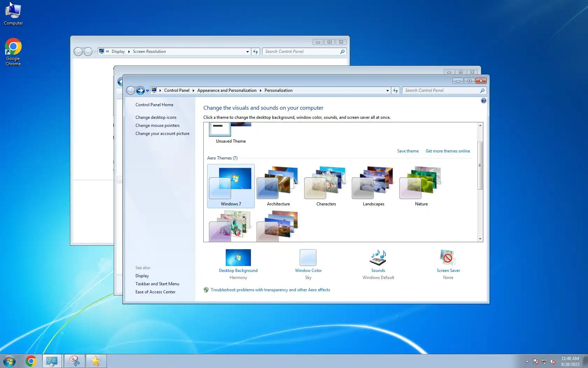Open the network icon in system tray
The width and height of the screenshot is (588, 368).
coord(544,361)
